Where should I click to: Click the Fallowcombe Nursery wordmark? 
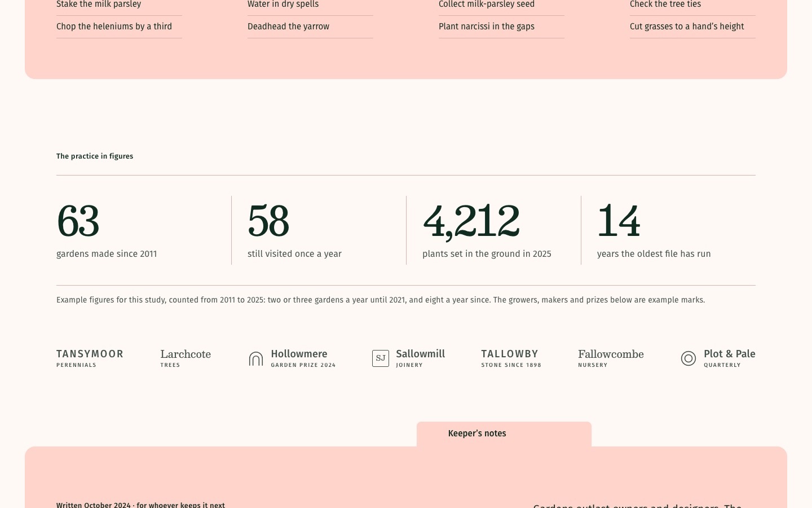click(611, 358)
